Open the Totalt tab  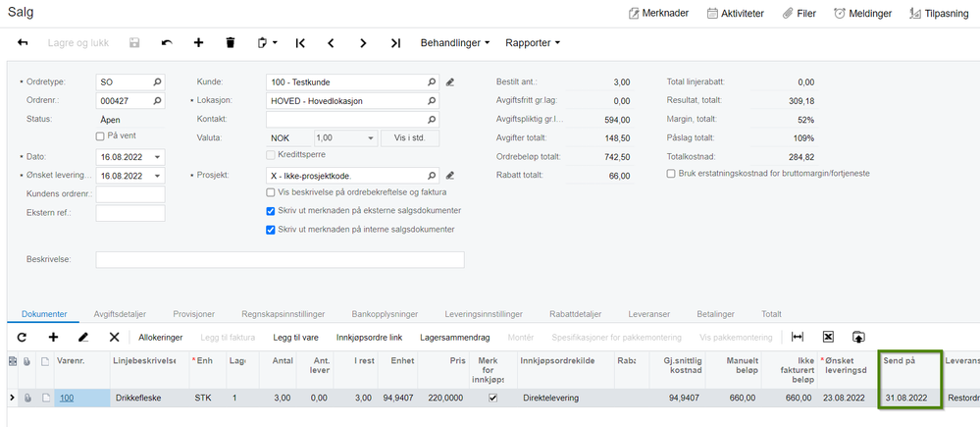click(771, 314)
